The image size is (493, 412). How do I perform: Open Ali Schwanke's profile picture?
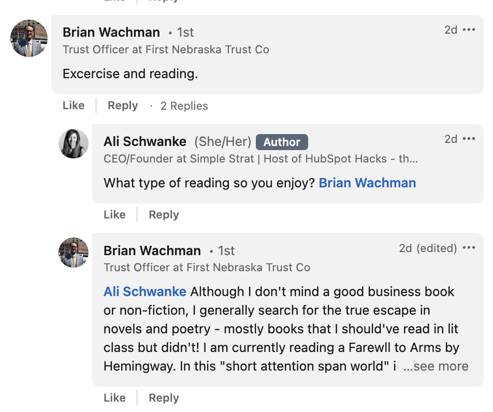coord(74,143)
